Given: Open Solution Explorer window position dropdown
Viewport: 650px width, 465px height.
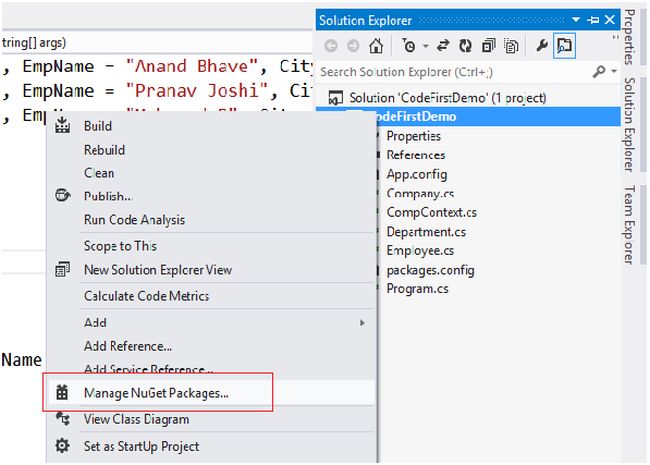Looking at the screenshot, I should point(576,20).
